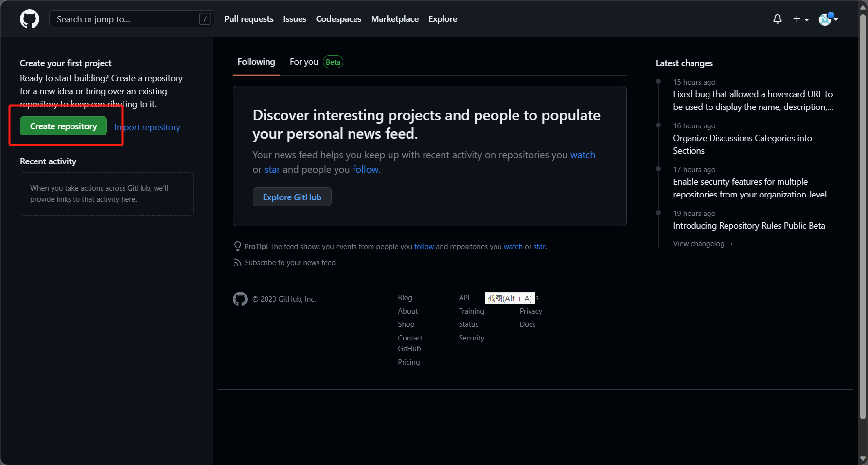Go to Marketplace in top navigation
The width and height of the screenshot is (868, 465).
[395, 19]
